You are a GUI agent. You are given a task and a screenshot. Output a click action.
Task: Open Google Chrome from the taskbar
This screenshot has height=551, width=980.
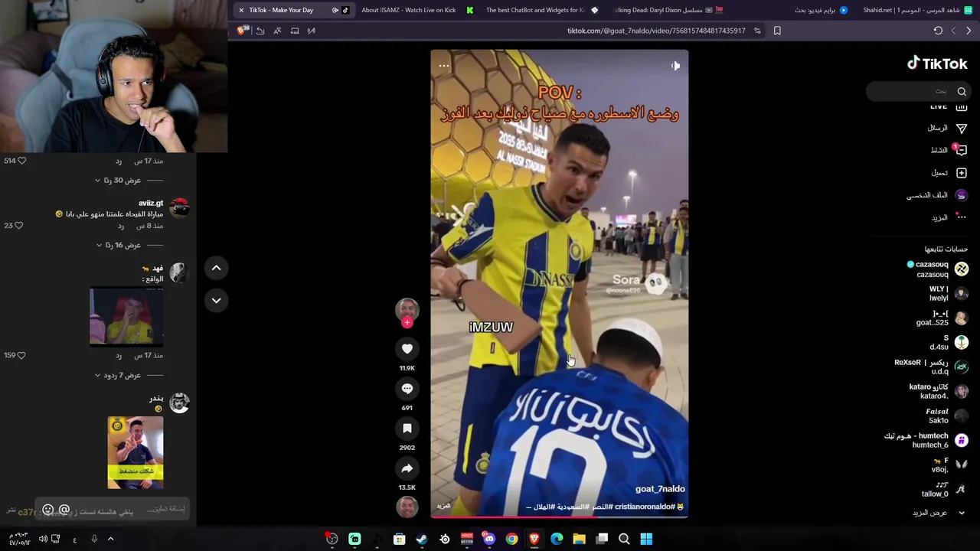pos(511,540)
